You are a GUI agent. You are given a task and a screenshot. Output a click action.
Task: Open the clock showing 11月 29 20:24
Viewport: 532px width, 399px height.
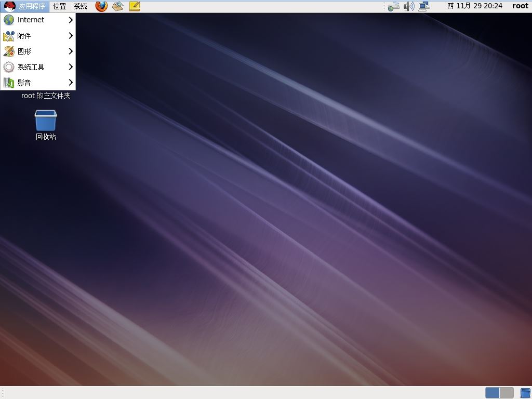click(x=475, y=6)
